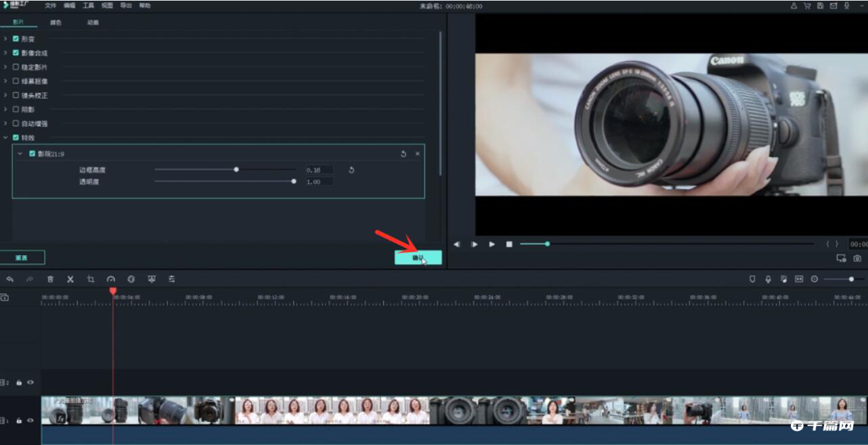Image resolution: width=868 pixels, height=445 pixels.
Task: Click the undo arrow in timeline toolbar
Action: click(9, 279)
